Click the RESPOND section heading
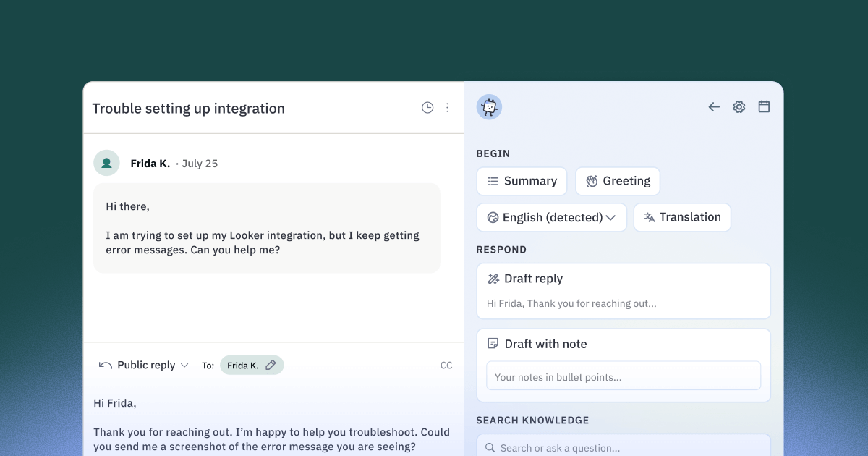 [x=501, y=250]
